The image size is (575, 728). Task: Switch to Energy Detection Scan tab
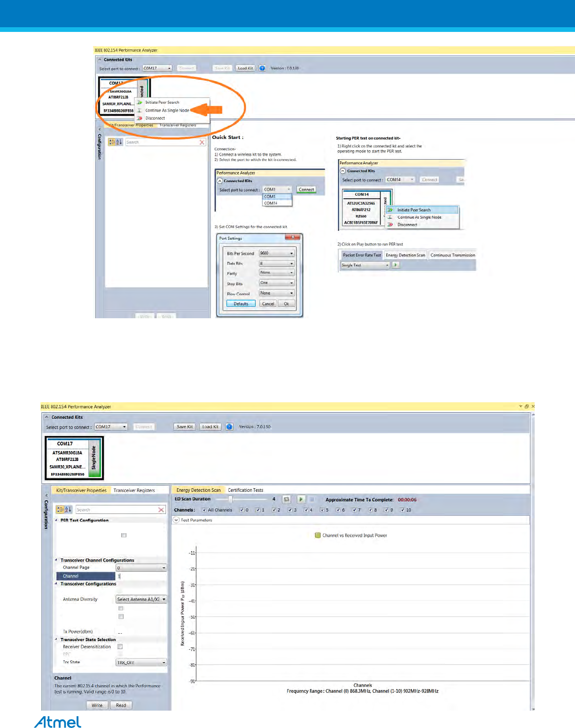tap(198, 490)
